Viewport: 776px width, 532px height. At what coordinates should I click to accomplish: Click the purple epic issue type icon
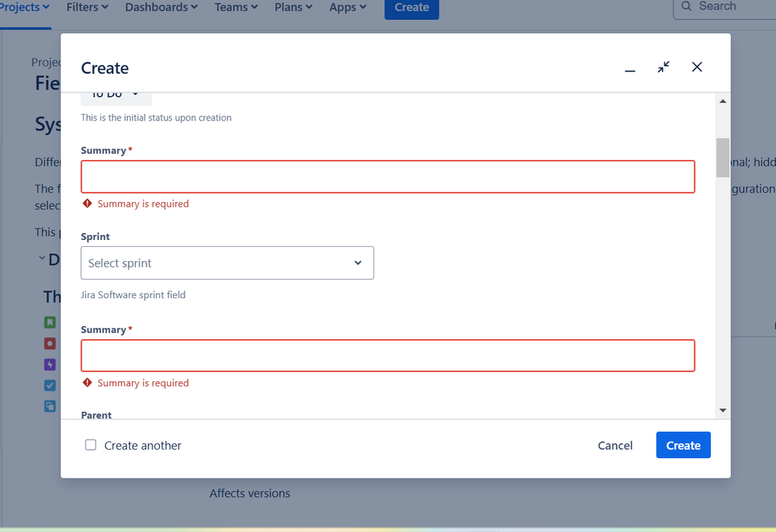pos(50,365)
